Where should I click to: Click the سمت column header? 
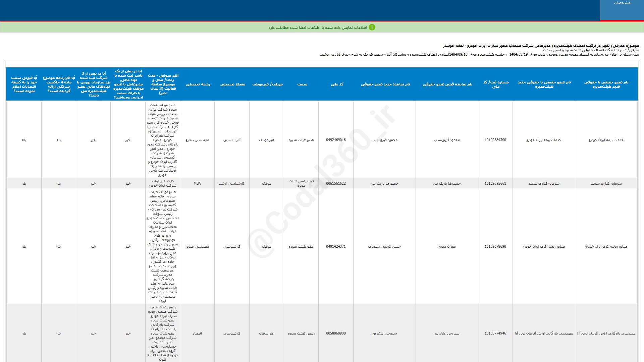(x=302, y=84)
